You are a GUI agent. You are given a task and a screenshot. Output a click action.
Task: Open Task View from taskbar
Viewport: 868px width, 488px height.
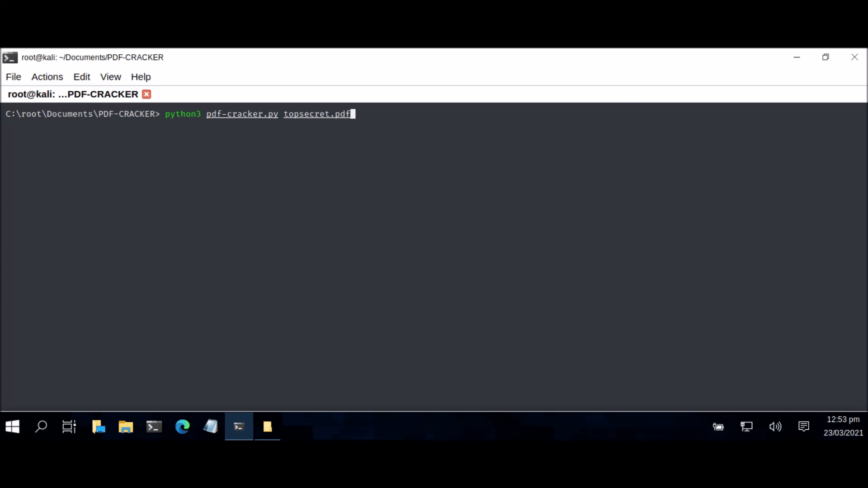coord(69,427)
